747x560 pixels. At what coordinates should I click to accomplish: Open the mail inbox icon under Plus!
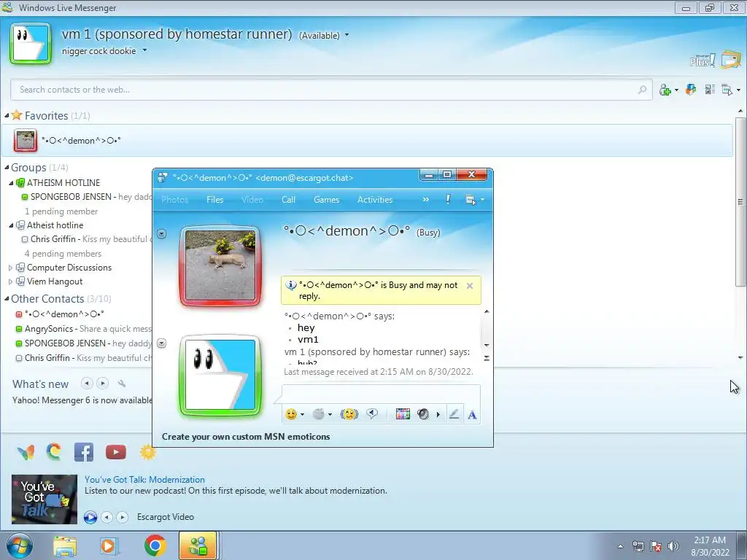[731, 60]
